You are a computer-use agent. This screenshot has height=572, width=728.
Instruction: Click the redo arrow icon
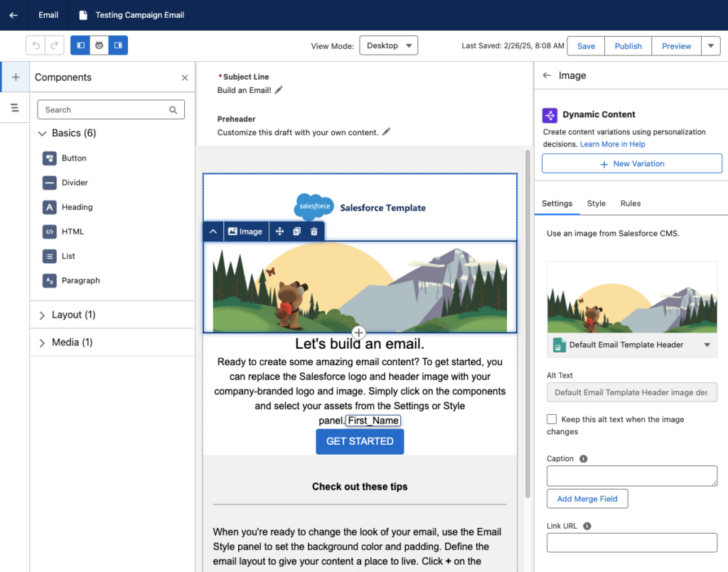(x=54, y=45)
